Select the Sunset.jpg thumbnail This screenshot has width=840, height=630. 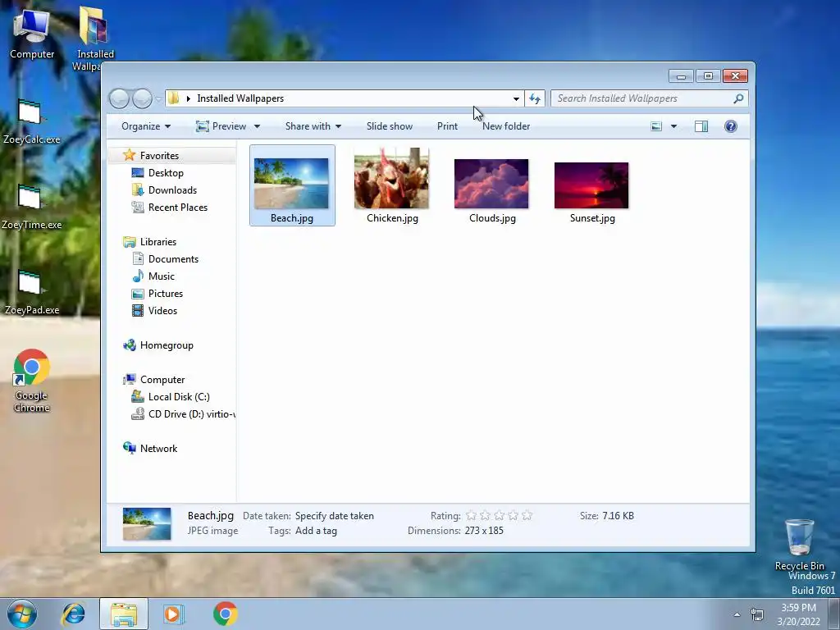click(x=592, y=185)
